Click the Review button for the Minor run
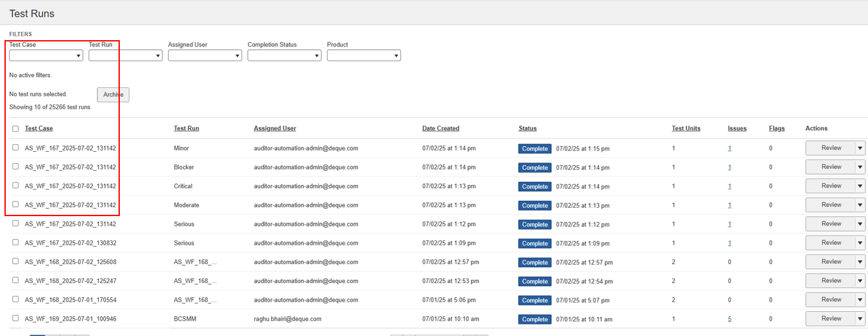The image size is (868, 336). pos(830,148)
